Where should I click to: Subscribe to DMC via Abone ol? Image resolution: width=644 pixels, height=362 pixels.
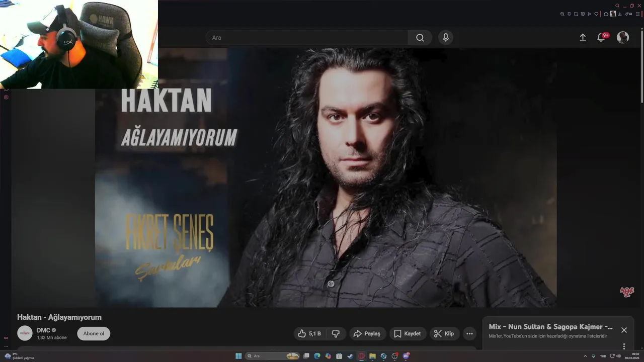point(94,333)
